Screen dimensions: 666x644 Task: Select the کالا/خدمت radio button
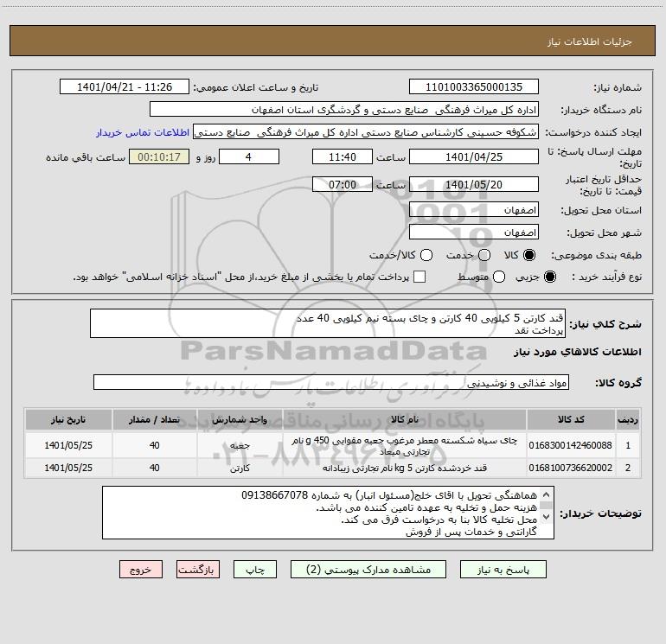(x=426, y=255)
